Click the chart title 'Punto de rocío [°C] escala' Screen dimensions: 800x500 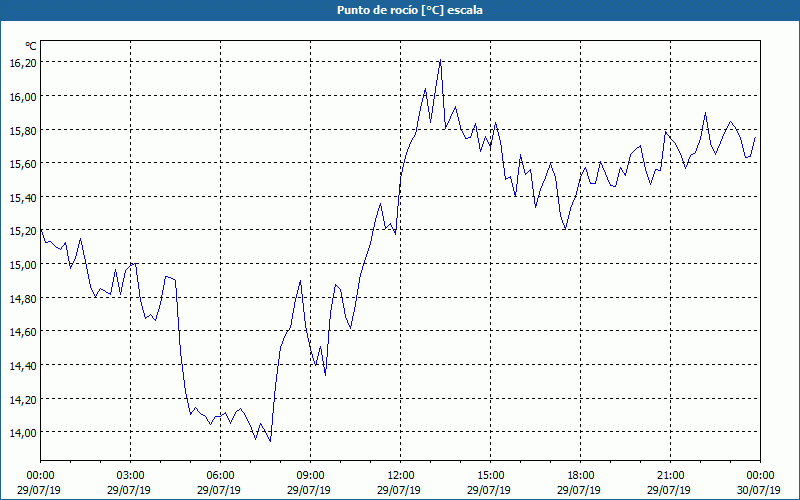(x=410, y=10)
